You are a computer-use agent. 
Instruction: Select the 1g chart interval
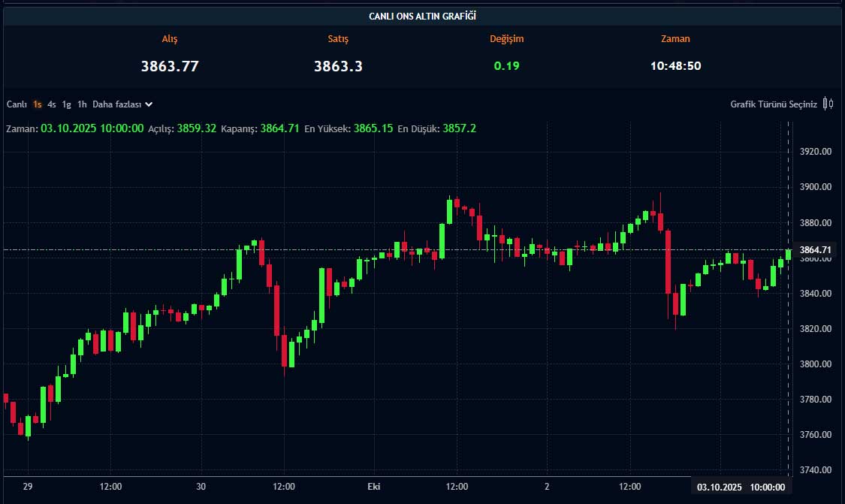click(x=67, y=104)
